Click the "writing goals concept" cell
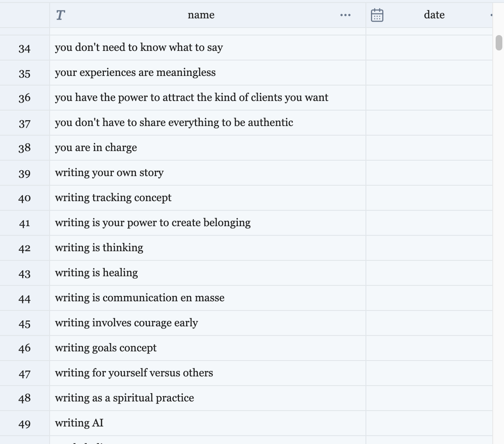This screenshot has width=504, height=444. pyautogui.click(x=106, y=348)
